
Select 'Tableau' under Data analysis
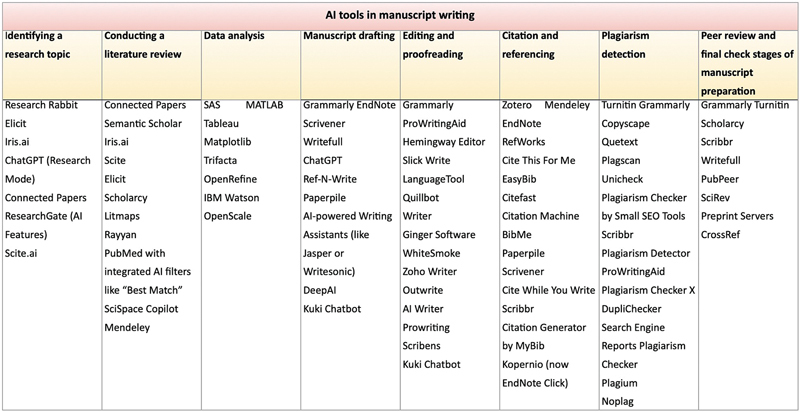pos(224,123)
